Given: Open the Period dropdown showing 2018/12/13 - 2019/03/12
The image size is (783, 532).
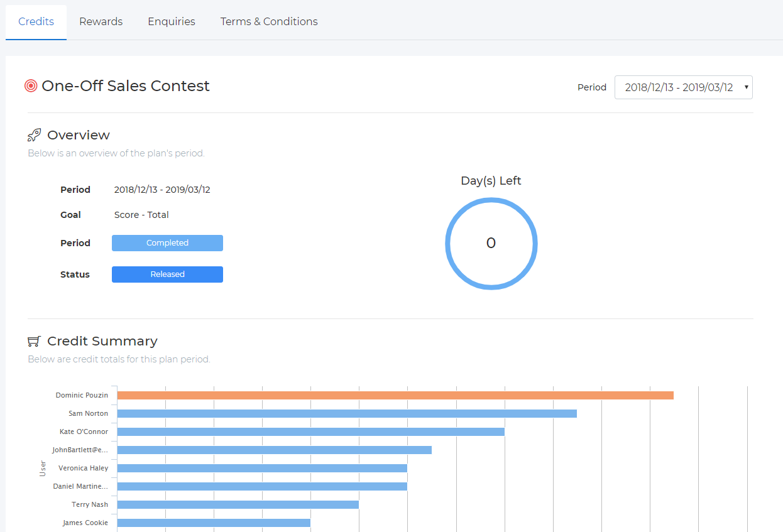Looking at the screenshot, I should tap(683, 87).
